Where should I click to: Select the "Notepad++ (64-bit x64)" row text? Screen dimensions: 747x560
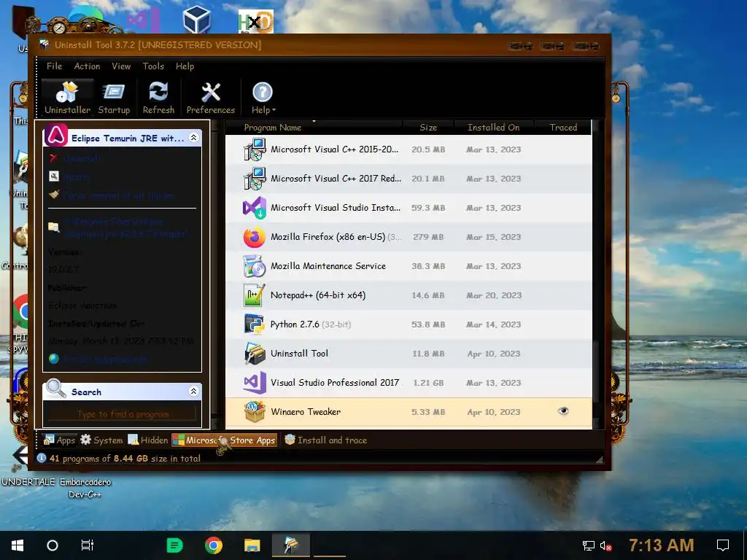click(318, 295)
